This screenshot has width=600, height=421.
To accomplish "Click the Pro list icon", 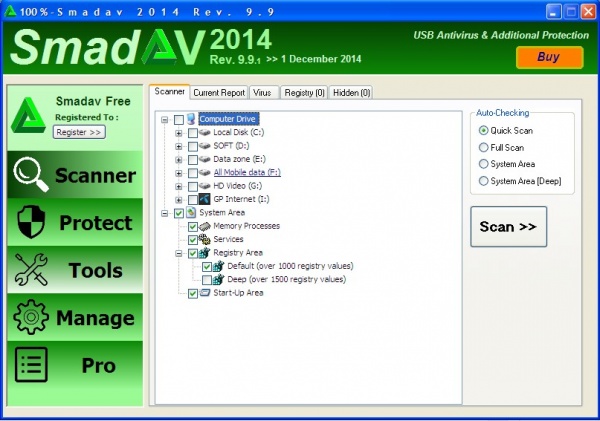I will [x=31, y=364].
